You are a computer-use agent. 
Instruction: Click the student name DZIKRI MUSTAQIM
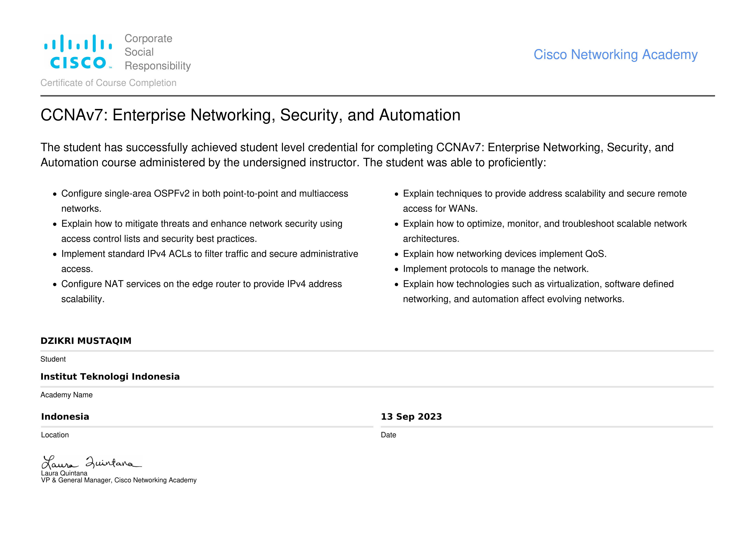[86, 341]
